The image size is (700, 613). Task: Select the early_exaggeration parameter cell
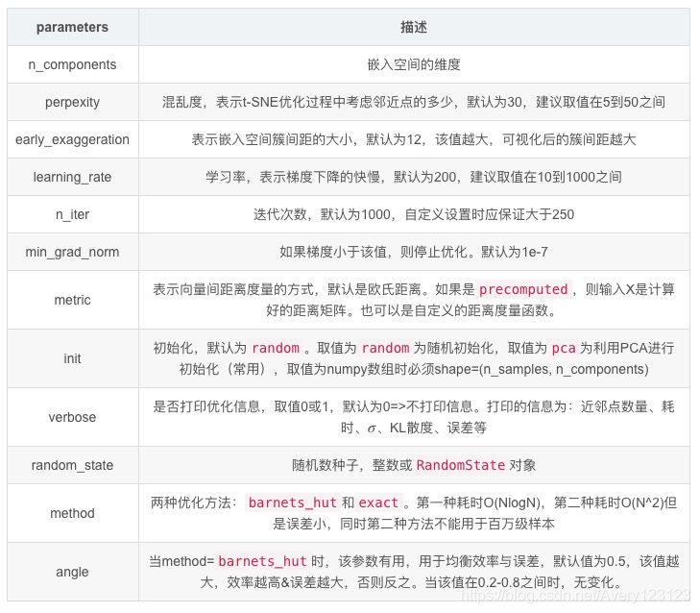click(x=72, y=140)
